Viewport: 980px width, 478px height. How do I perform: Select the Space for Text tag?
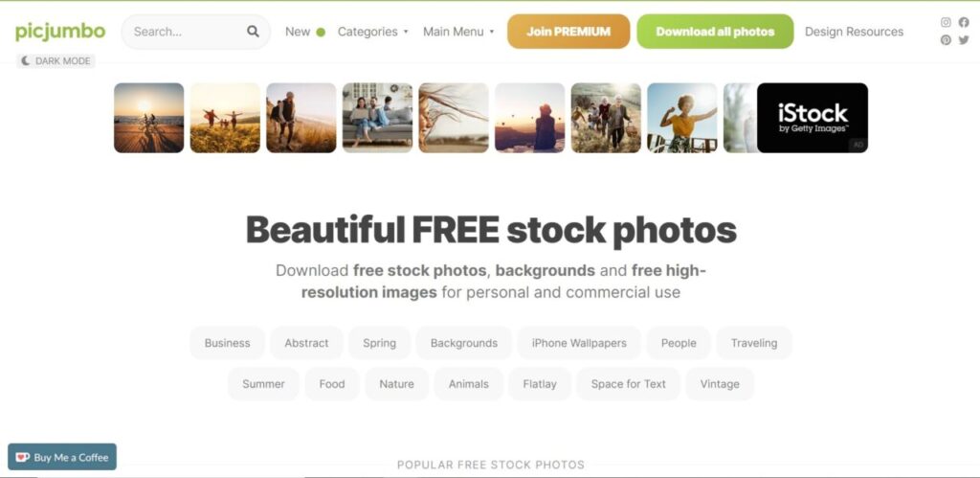[628, 384]
